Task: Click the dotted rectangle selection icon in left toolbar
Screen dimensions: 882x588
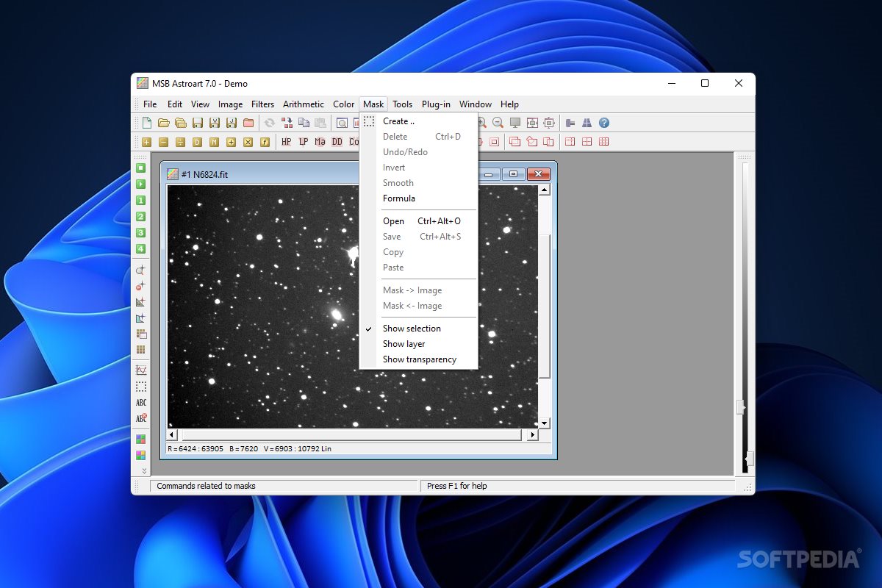Action: coord(140,386)
